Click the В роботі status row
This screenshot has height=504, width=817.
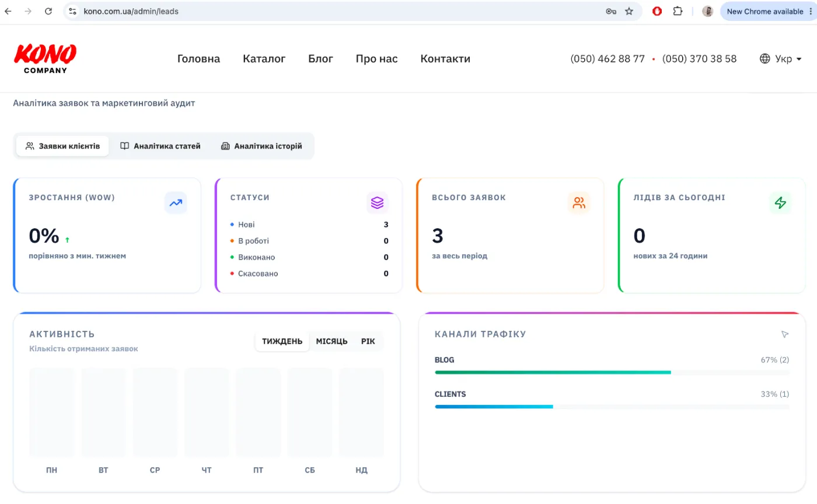click(x=309, y=241)
